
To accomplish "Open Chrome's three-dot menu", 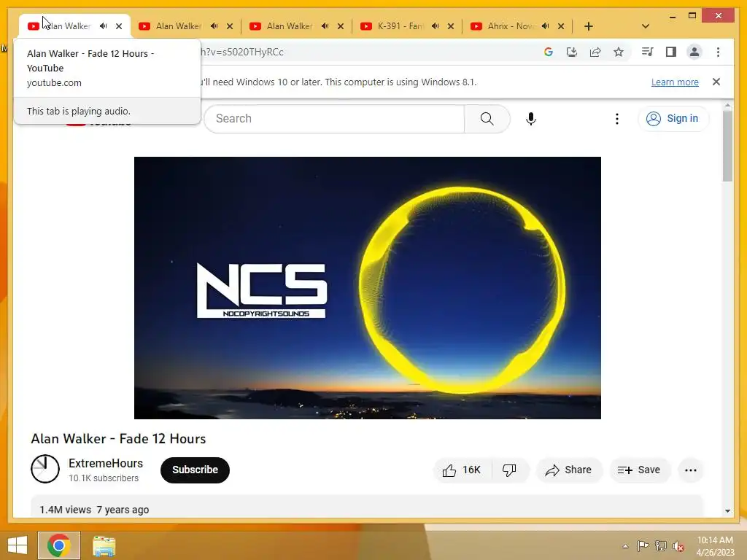I will pos(718,52).
